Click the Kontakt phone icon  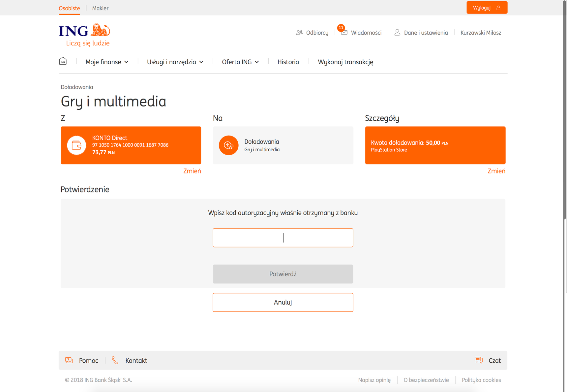[x=115, y=360]
